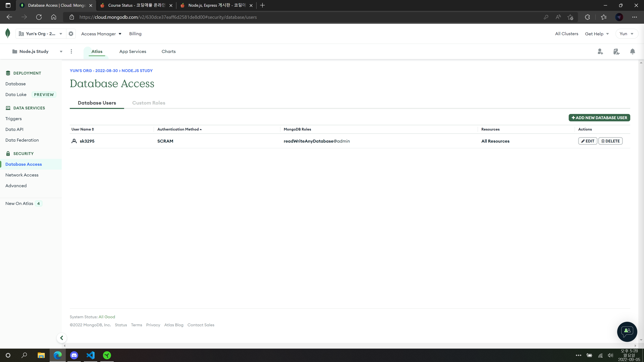Delete the sk3295 database user
The height and width of the screenshot is (362, 644).
(x=610, y=141)
